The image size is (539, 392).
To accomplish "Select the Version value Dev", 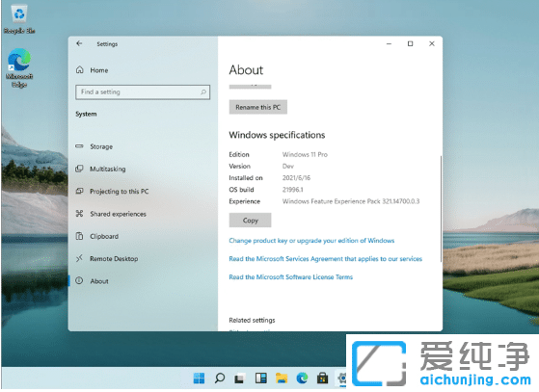I will (x=287, y=166).
